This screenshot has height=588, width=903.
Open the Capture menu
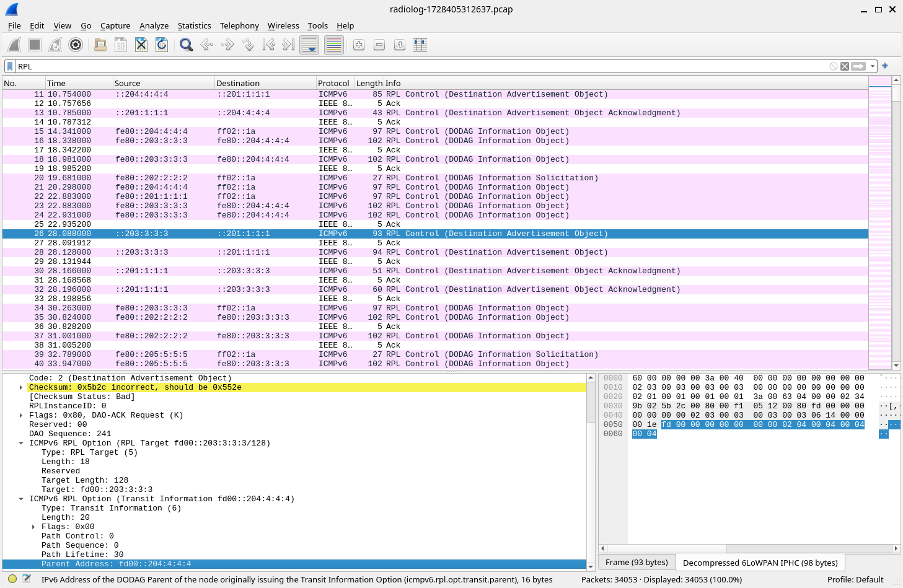click(x=115, y=25)
